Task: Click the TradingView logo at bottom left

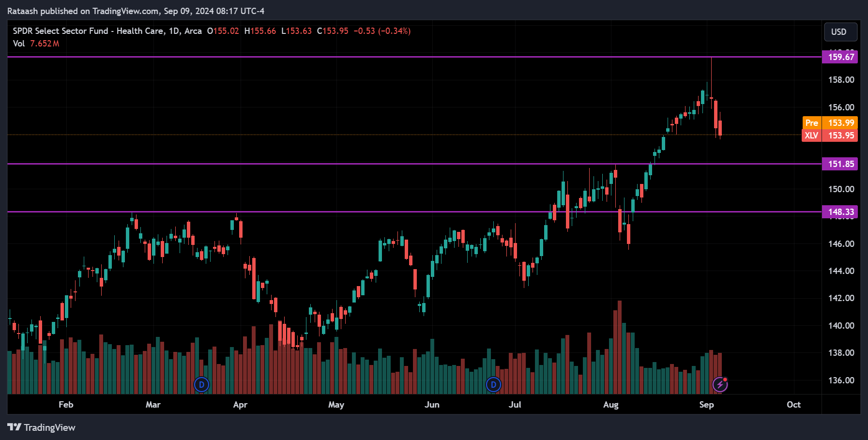Action: point(41,427)
